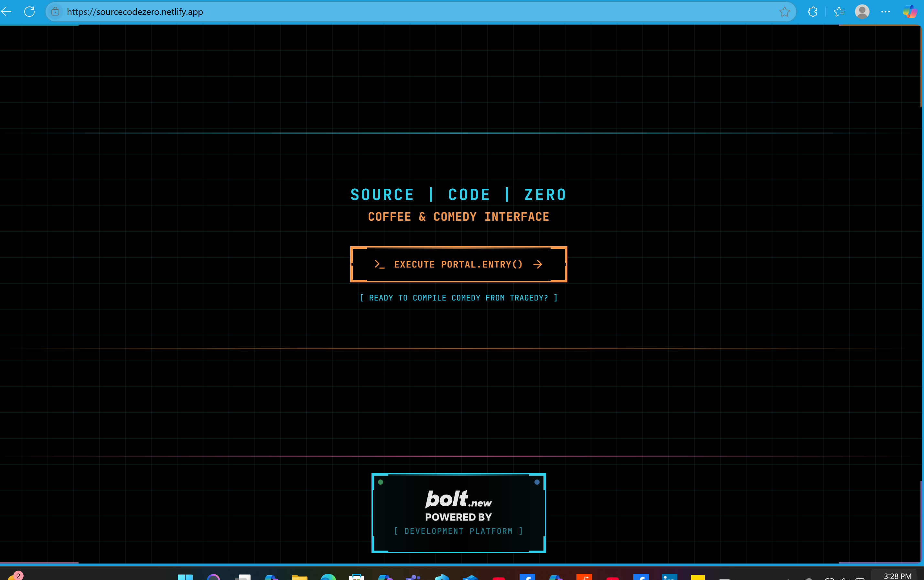Open the Favorites list icon

tap(839, 12)
